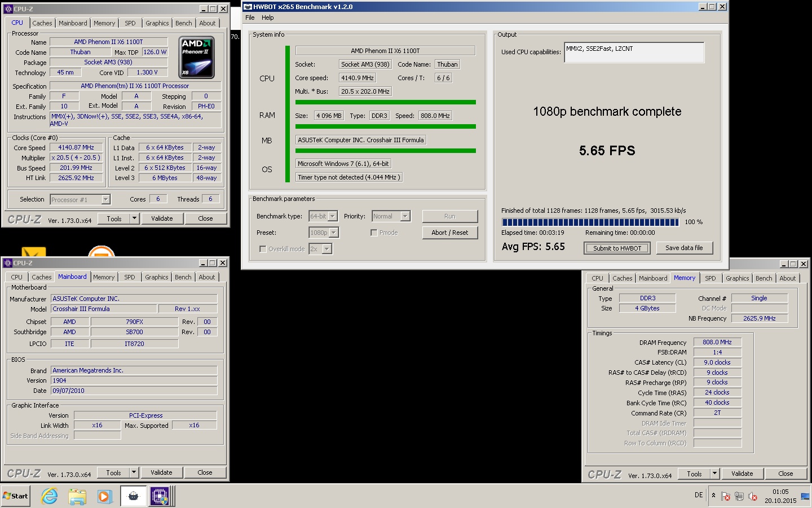Click the HWBOT x265 title bar icon

(x=248, y=7)
